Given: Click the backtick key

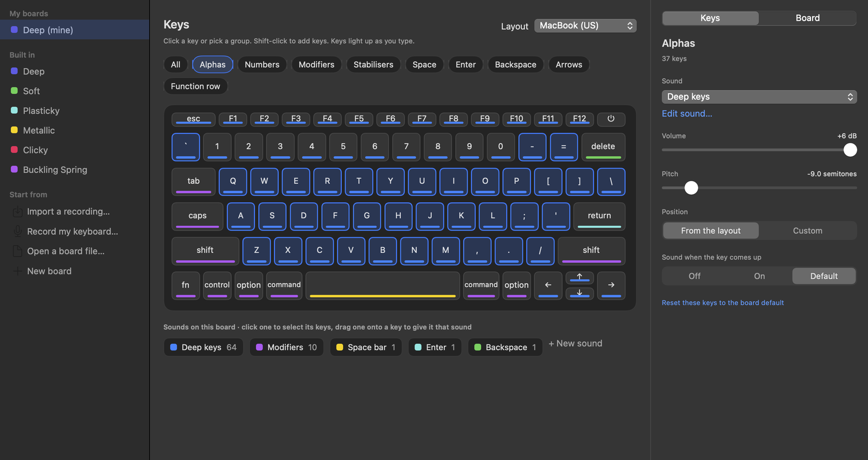Looking at the screenshot, I should [186, 147].
